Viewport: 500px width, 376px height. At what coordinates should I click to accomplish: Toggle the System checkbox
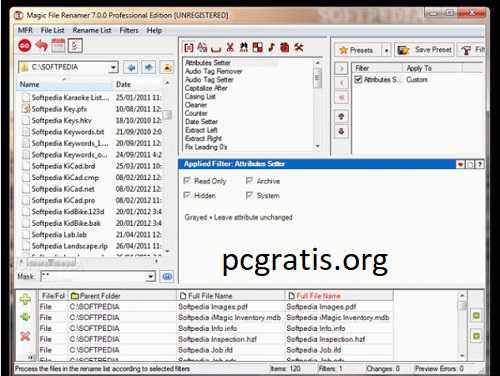(x=249, y=195)
